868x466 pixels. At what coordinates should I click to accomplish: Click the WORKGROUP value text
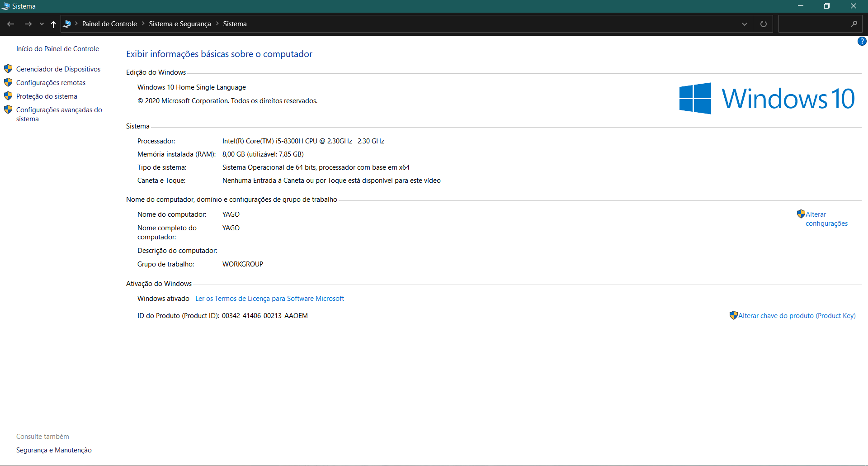coord(243,264)
